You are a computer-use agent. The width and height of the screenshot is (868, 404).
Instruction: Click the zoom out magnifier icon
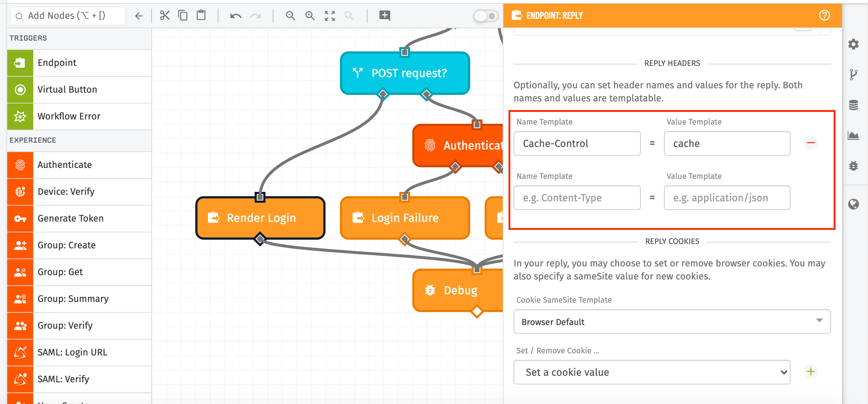tap(290, 16)
